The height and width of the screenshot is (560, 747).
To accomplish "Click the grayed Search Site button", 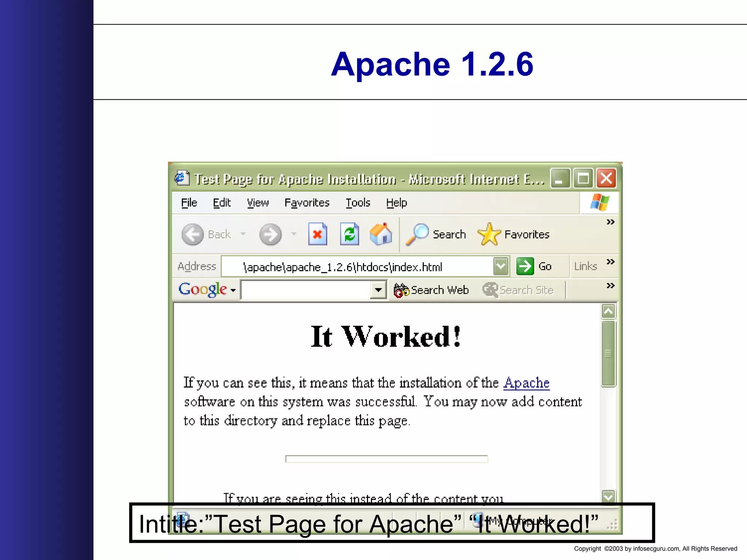I will point(518,290).
